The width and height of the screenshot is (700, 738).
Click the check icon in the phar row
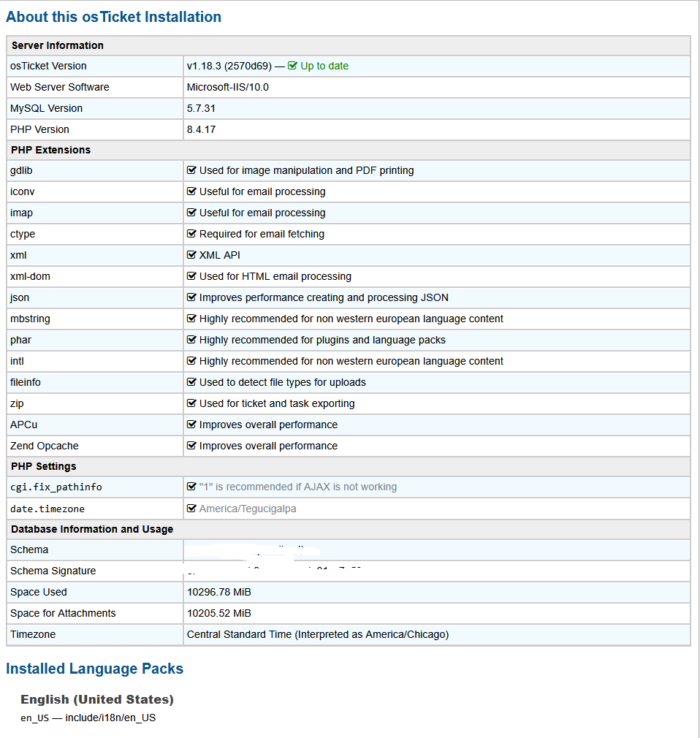coord(191,340)
